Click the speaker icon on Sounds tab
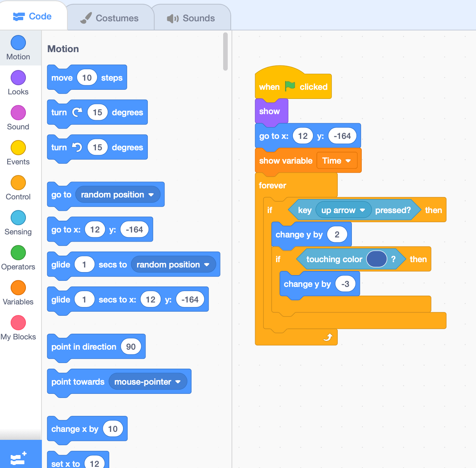The width and height of the screenshot is (476, 468). pyautogui.click(x=173, y=18)
